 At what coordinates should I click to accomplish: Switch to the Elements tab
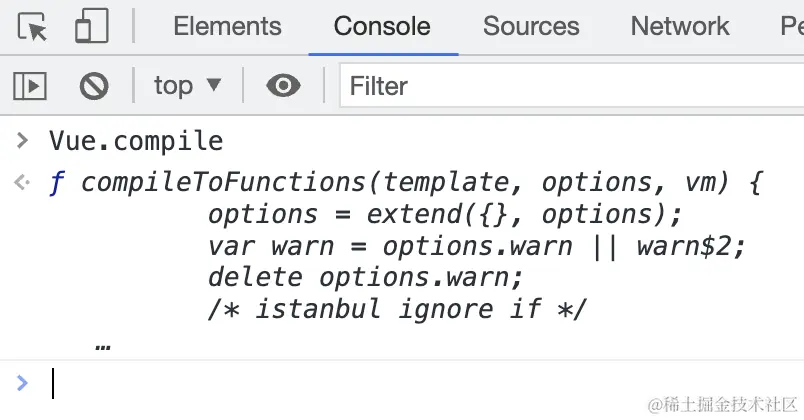tap(227, 27)
